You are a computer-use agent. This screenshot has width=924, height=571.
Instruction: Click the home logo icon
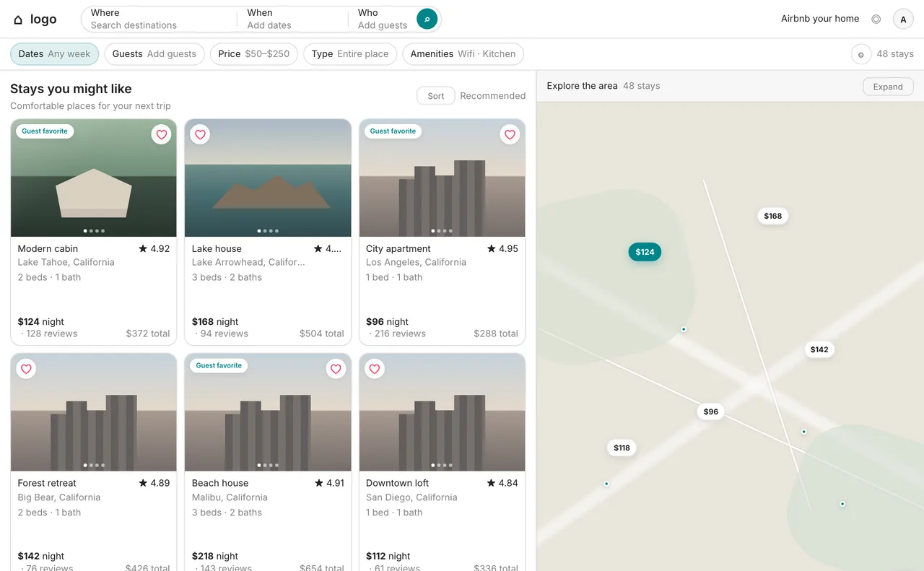18,20
